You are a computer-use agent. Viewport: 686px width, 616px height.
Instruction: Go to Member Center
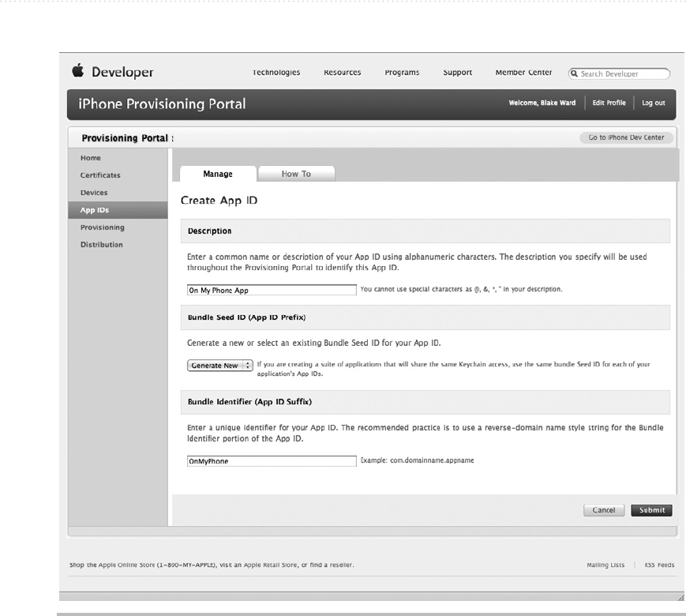[523, 72]
